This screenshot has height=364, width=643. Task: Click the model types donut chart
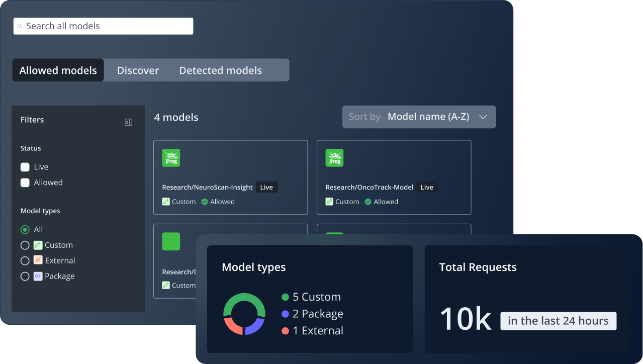coord(244,314)
